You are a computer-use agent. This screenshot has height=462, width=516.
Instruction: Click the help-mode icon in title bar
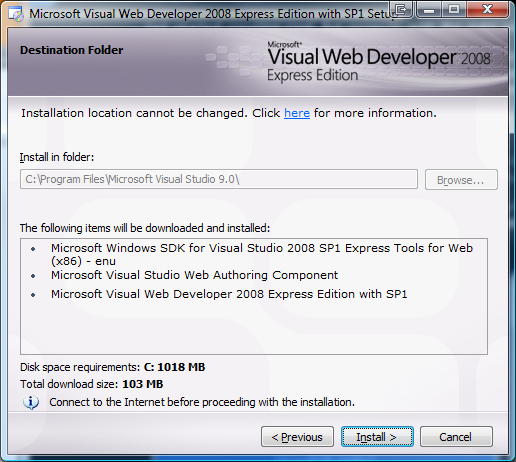click(401, 9)
